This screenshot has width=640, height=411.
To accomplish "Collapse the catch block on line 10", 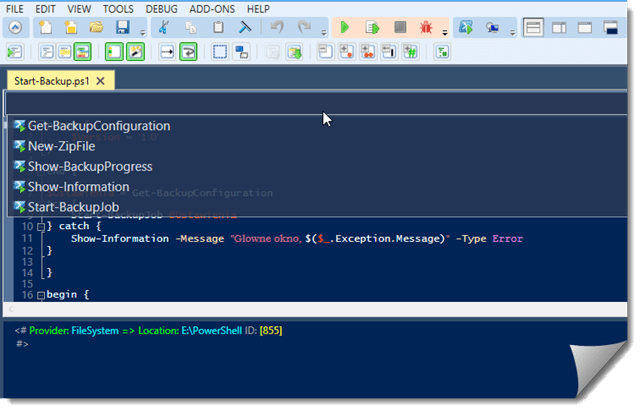I will pos(41,227).
